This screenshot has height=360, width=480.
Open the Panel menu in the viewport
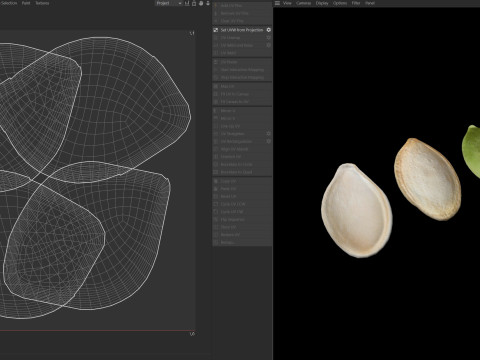point(370,3)
